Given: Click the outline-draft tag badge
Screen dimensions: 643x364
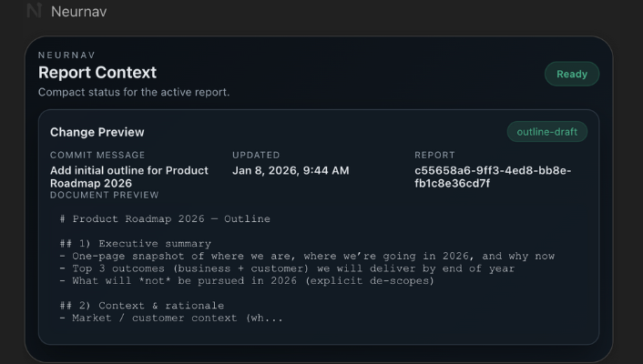Looking at the screenshot, I should (x=546, y=132).
